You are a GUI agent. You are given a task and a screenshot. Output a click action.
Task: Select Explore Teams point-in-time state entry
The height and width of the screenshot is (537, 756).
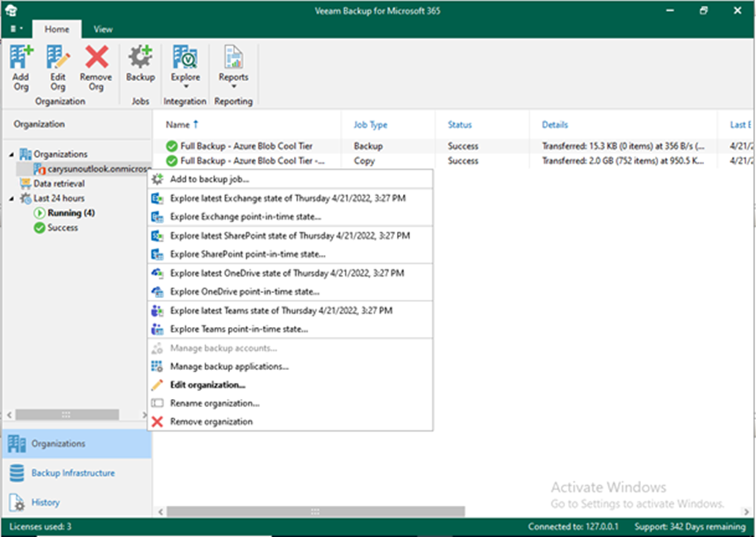click(238, 329)
